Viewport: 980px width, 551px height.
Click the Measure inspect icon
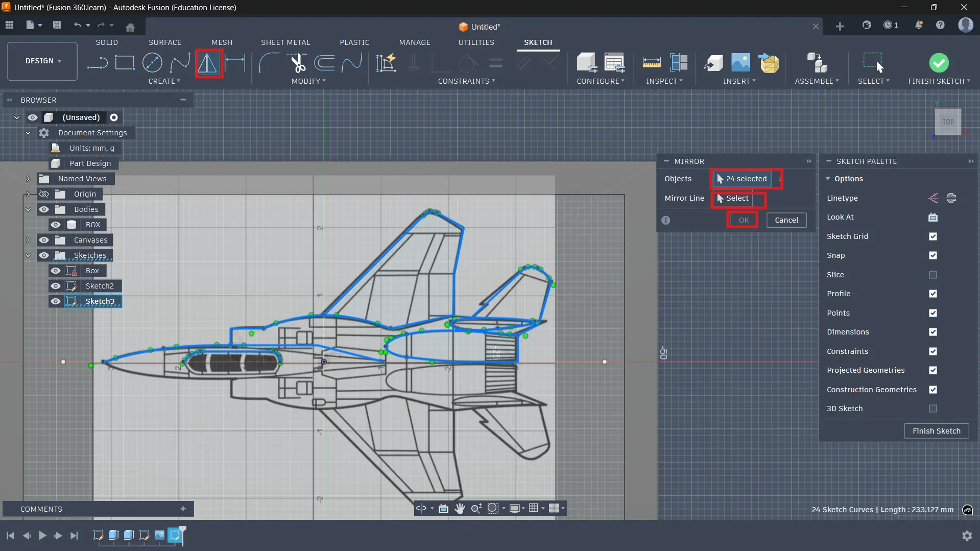tap(651, 63)
